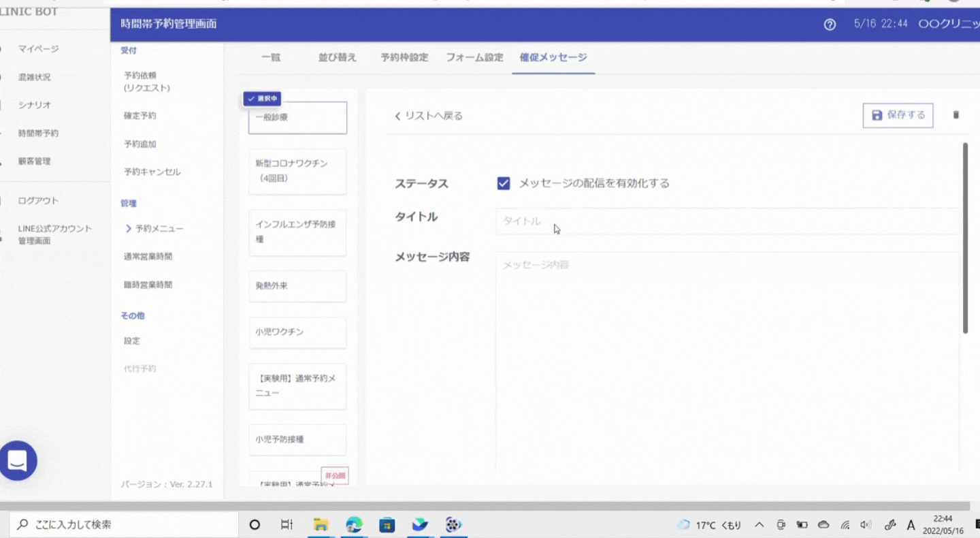Viewport: 980px width, 538px height.
Task: Open Microsoft Store from the taskbar
Action: (x=387, y=524)
